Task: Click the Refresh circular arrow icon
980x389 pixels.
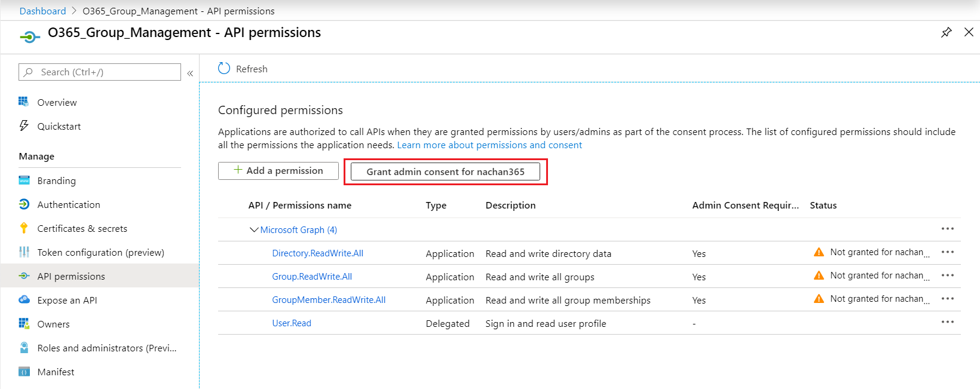Action: (224, 69)
